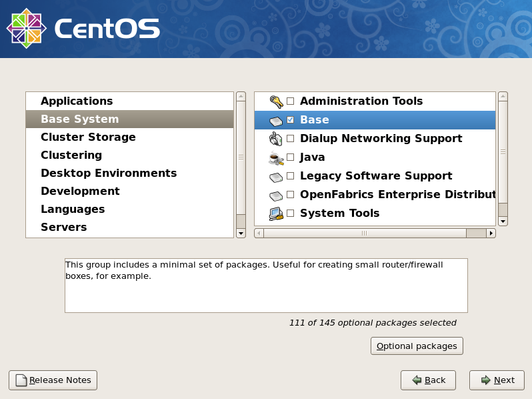This screenshot has height=399, width=532.
Task: Click the Legacy Software Support drive icon
Action: point(276,177)
